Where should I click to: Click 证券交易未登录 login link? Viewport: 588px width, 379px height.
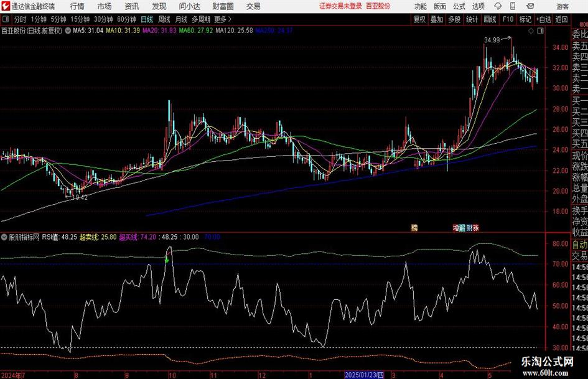[x=340, y=6]
